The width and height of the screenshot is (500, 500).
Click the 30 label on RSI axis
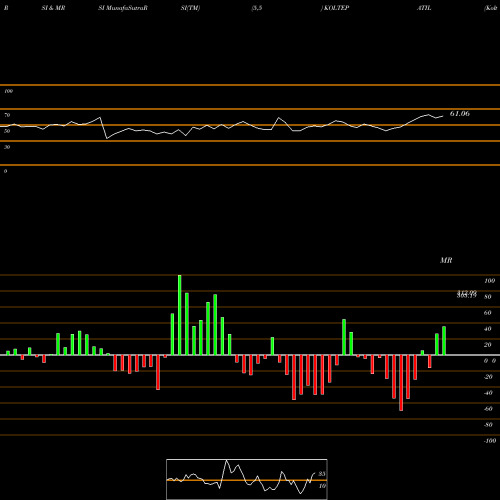tap(7, 147)
